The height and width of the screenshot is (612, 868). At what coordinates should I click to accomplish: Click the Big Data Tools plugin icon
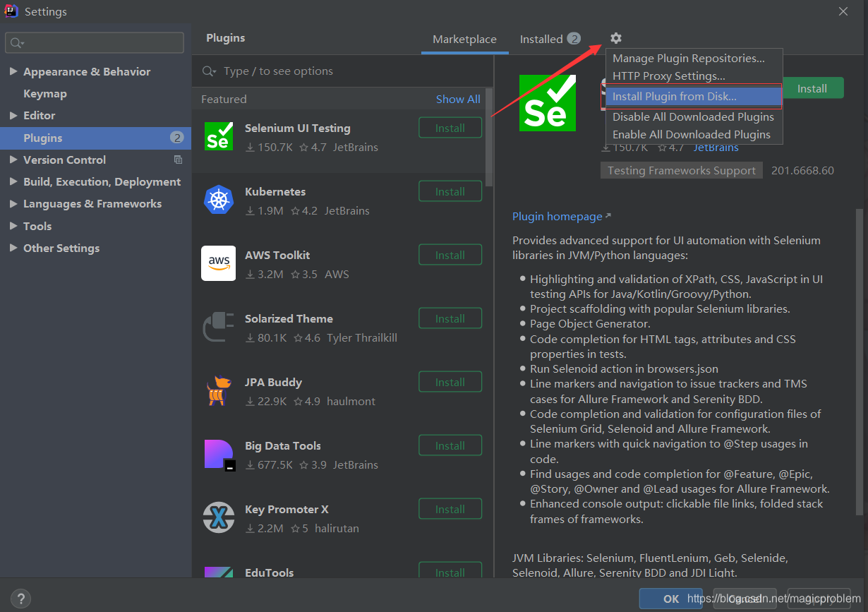(219, 455)
